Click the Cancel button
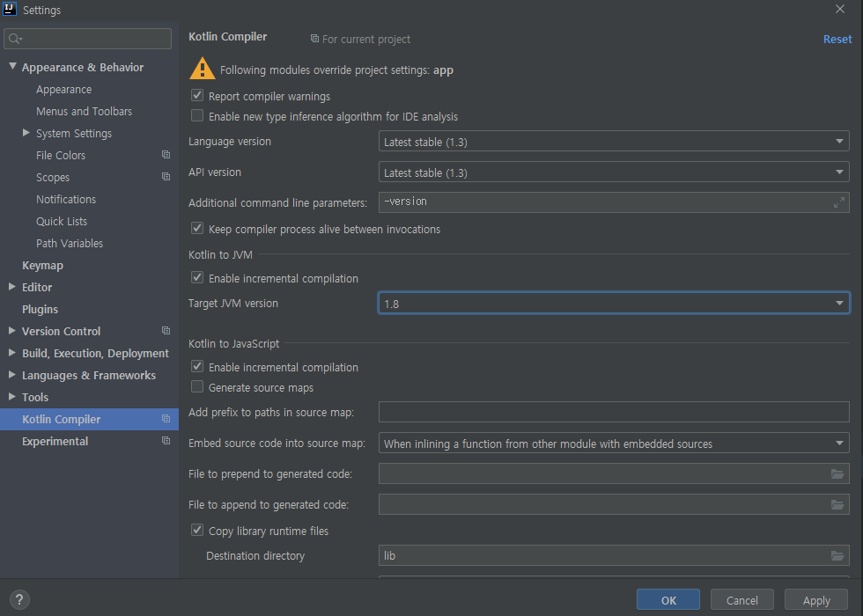This screenshot has width=863, height=616. tap(741, 599)
